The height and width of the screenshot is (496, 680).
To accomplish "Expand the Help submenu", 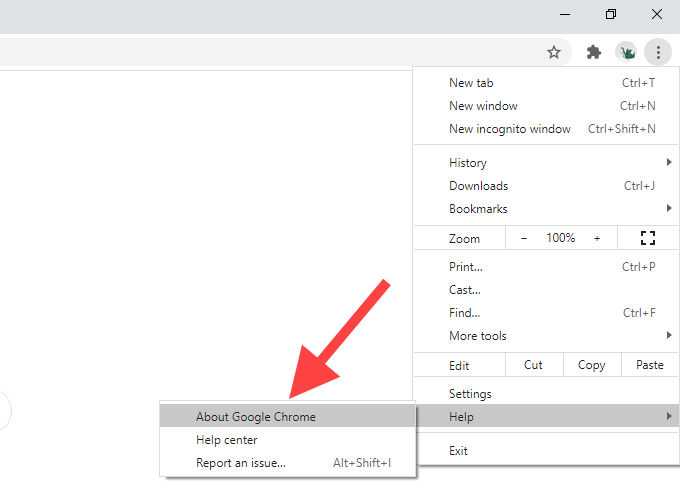I will pyautogui.click(x=546, y=417).
